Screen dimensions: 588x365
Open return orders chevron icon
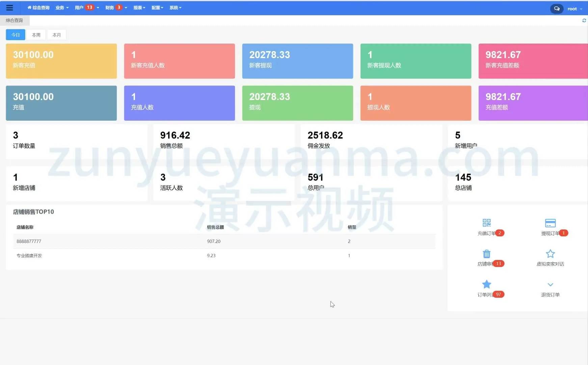click(550, 285)
